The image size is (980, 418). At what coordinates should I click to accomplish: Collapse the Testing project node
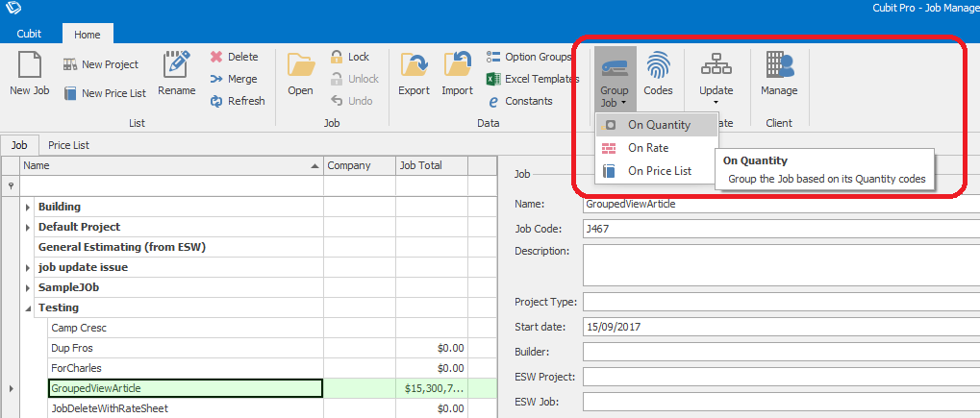27,308
